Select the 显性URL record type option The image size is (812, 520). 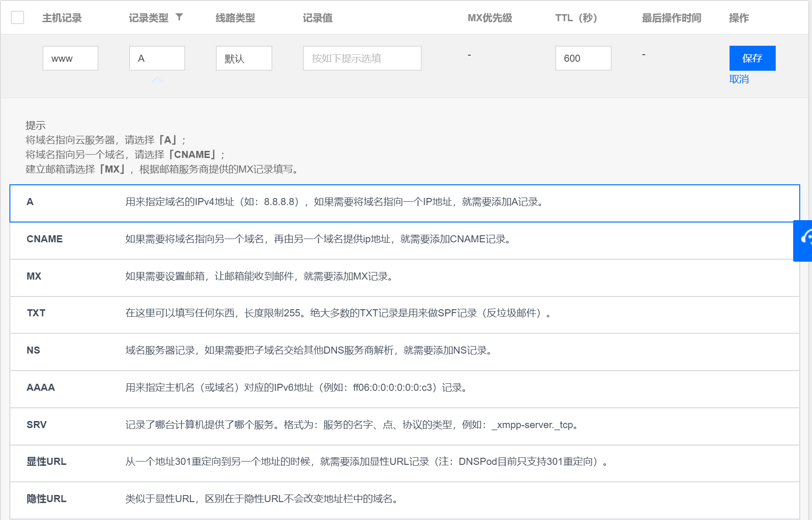click(x=405, y=463)
